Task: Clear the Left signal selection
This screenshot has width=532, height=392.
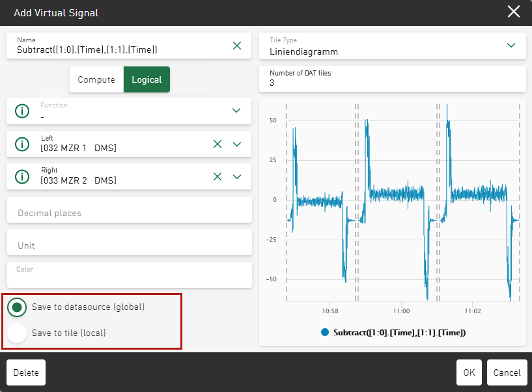Action: coord(217,144)
